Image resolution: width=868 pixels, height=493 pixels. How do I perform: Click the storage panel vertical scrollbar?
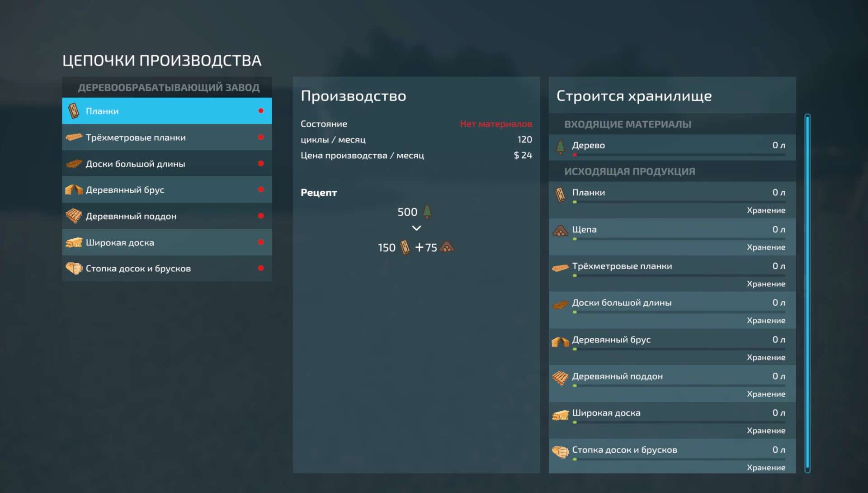[x=807, y=293]
